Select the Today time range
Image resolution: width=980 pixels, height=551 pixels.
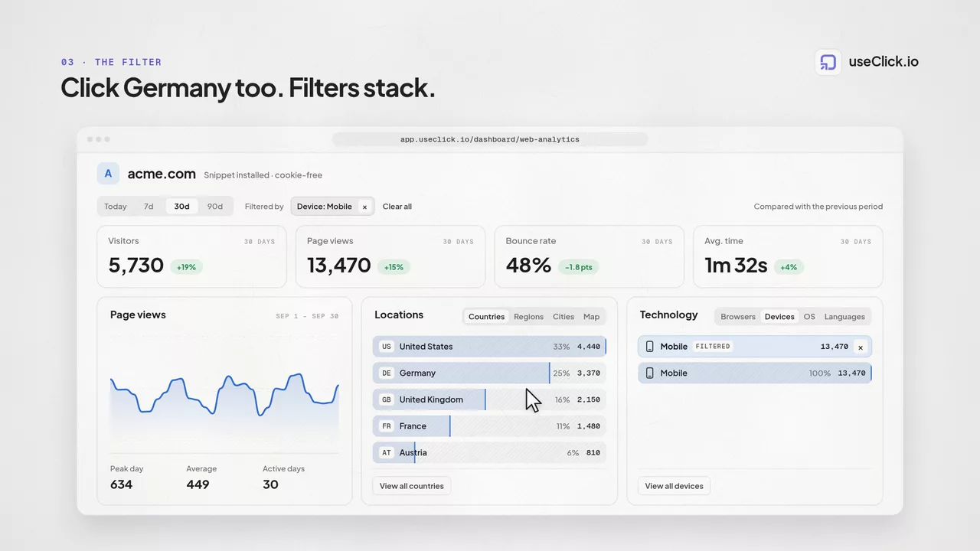(x=116, y=207)
